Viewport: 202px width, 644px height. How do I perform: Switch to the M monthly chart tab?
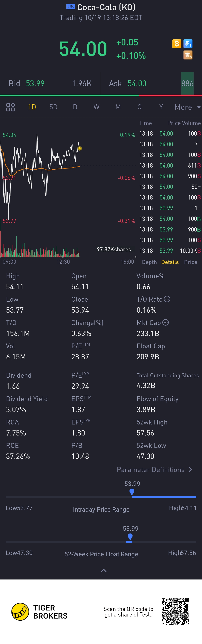118,107
